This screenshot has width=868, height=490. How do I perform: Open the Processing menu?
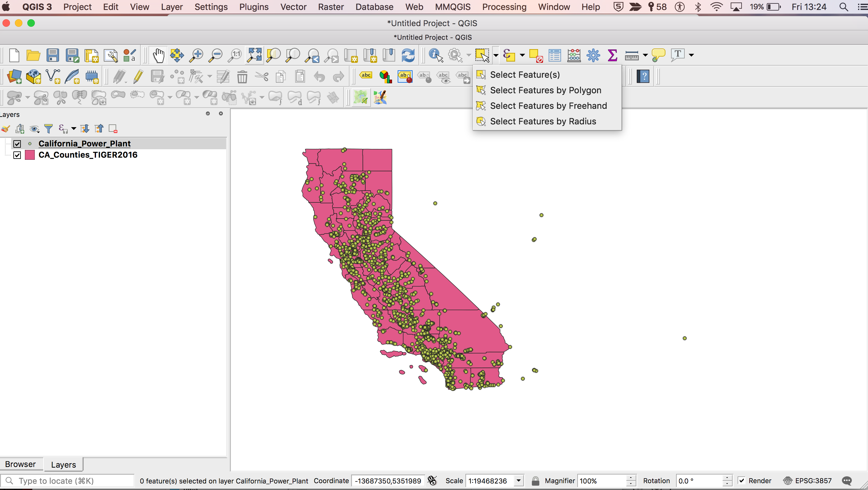click(504, 7)
